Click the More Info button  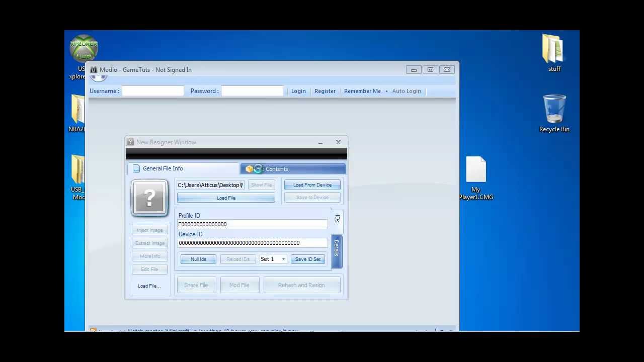point(149,256)
